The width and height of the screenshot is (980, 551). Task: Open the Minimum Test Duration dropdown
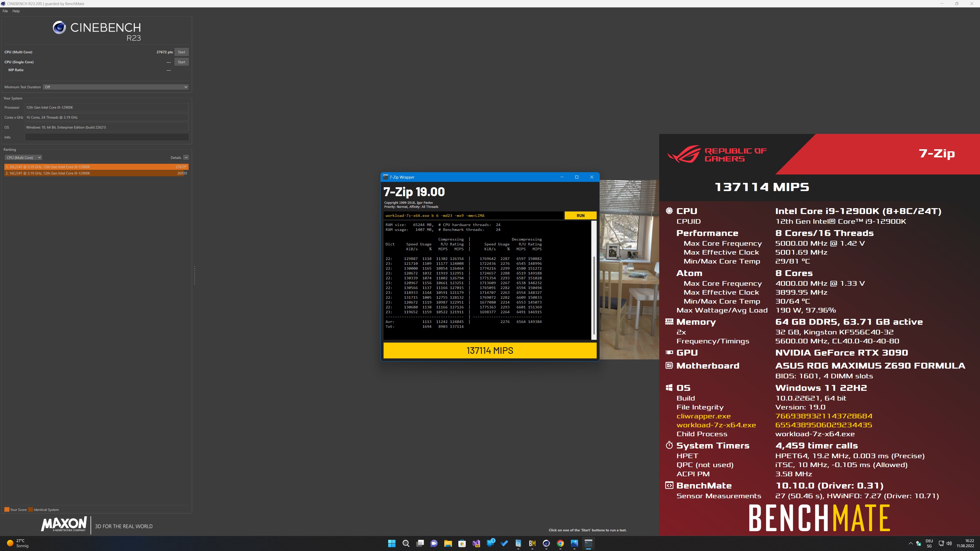click(x=116, y=87)
